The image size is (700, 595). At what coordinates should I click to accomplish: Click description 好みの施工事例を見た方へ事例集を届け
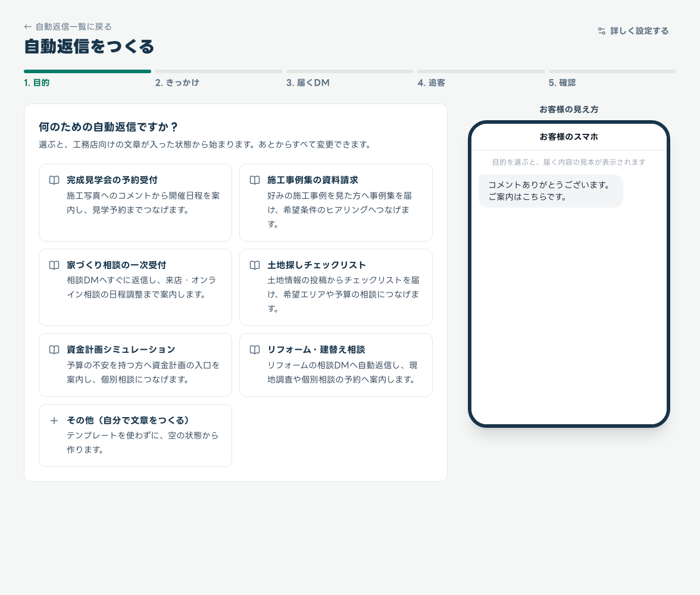tap(340, 210)
